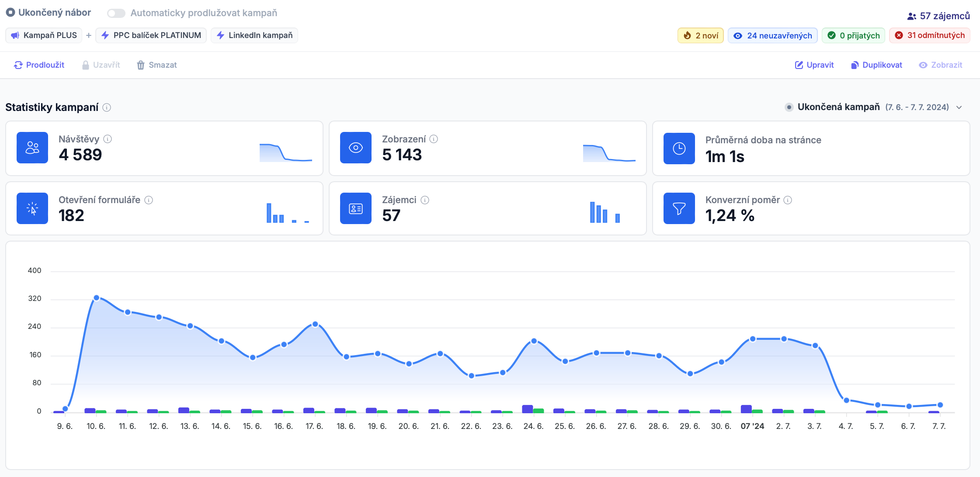Click the Zájemci mini bar chart

pyautogui.click(x=605, y=212)
